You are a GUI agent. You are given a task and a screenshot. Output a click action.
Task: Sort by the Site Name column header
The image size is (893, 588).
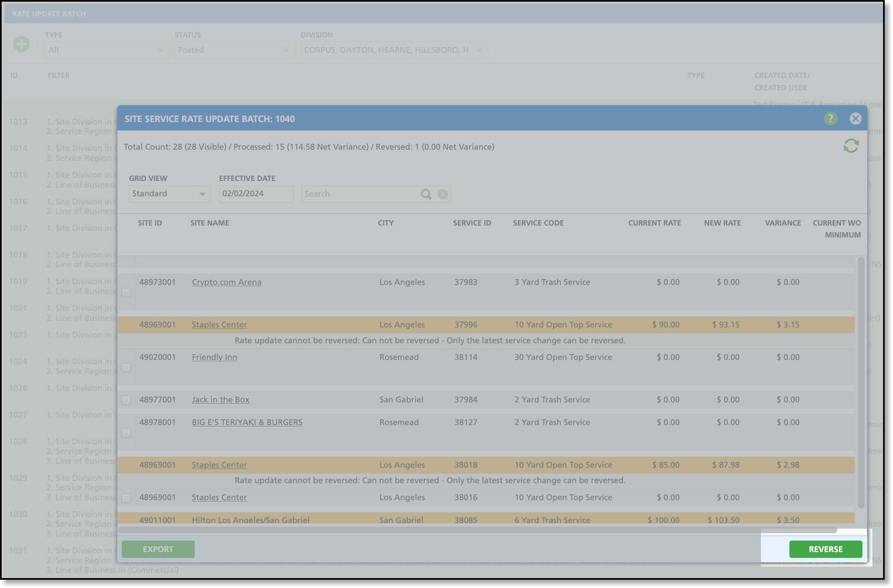(x=210, y=223)
